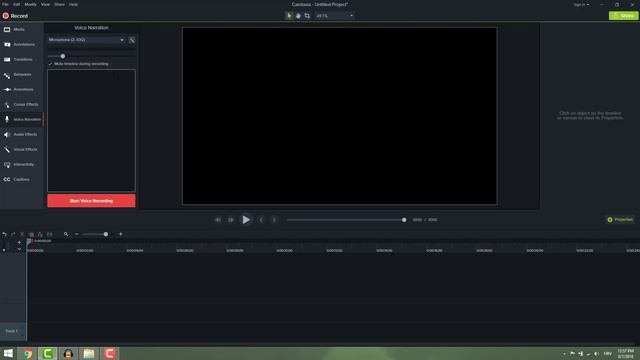
Task: Click the timeline playhead marker
Action: pos(29,242)
